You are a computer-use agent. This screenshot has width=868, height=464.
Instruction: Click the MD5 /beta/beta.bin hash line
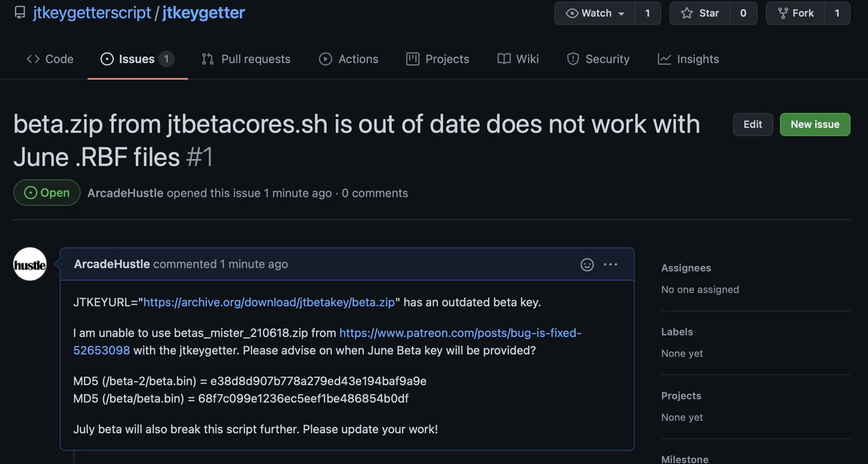242,398
